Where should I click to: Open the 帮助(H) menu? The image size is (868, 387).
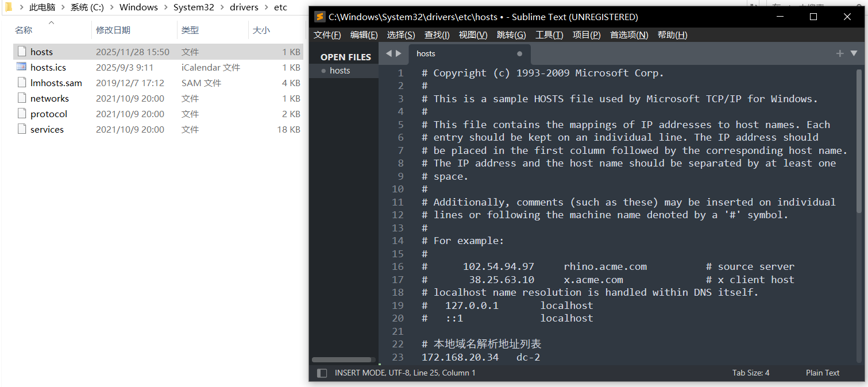[x=673, y=35]
